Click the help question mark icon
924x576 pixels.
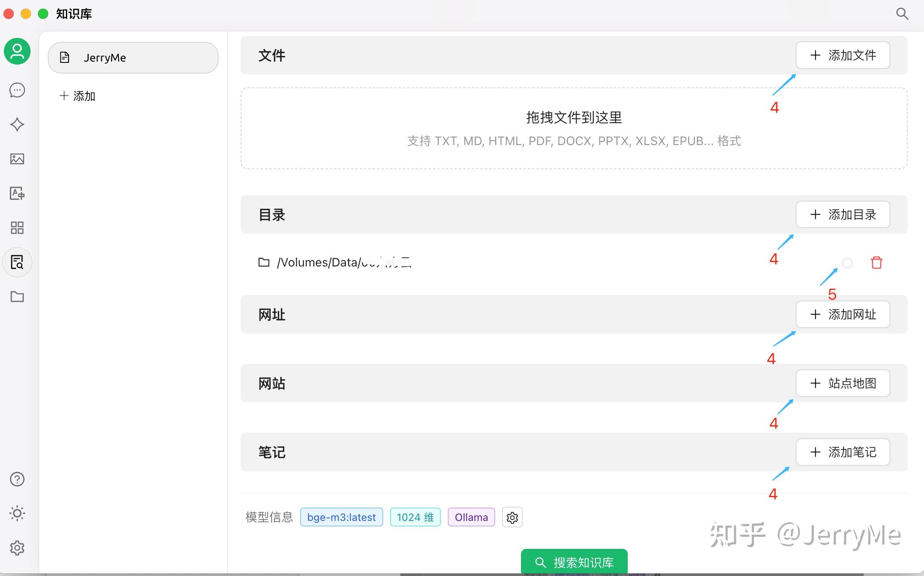[x=17, y=479]
